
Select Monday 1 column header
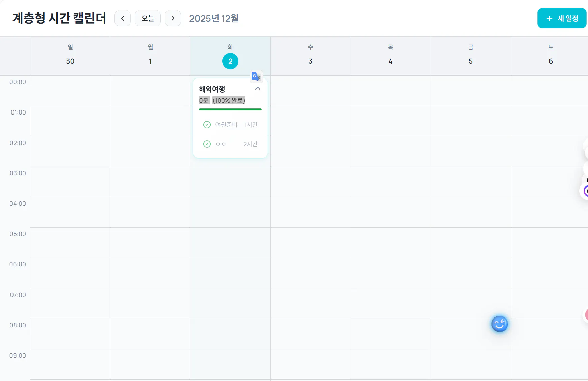pyautogui.click(x=150, y=56)
